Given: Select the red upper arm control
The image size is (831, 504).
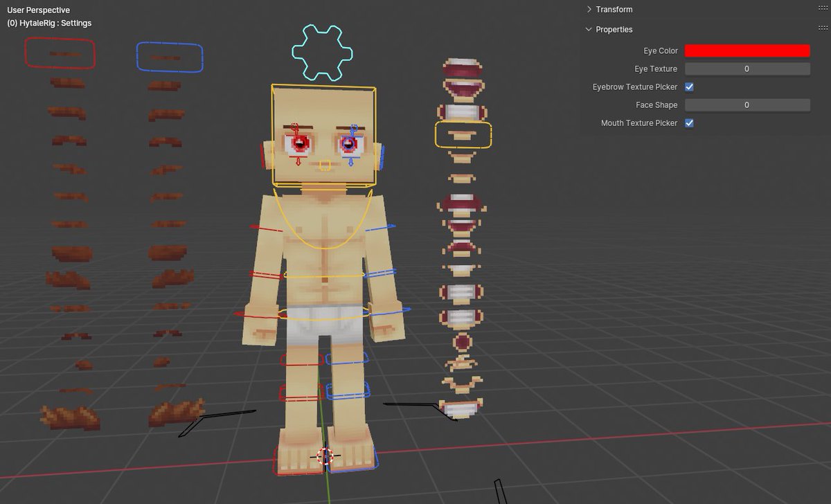Looking at the screenshot, I should [265, 228].
